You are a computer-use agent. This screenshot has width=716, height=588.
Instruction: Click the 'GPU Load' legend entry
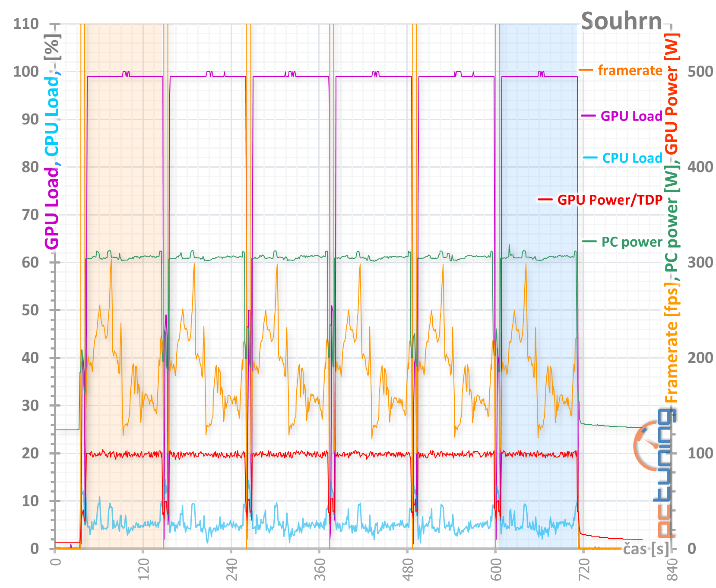631,116
